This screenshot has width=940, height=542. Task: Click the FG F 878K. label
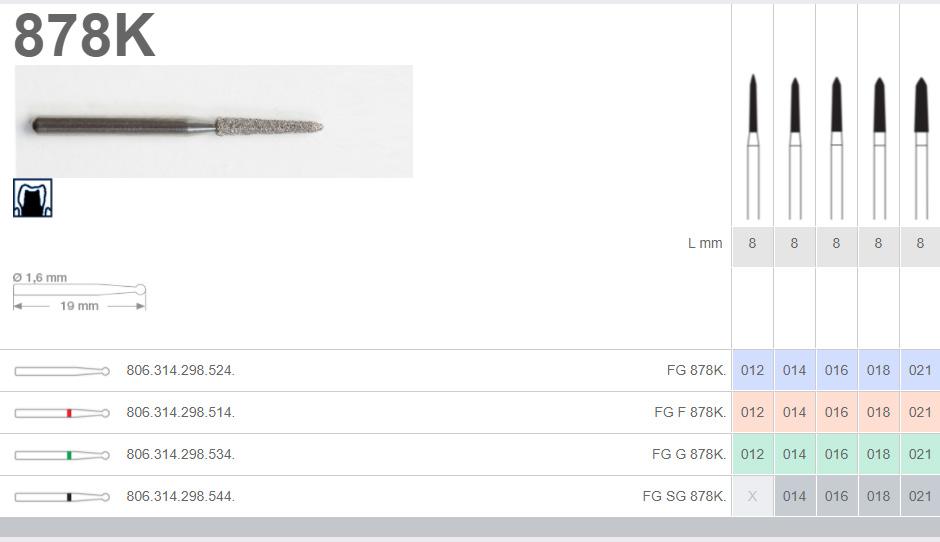(x=690, y=412)
